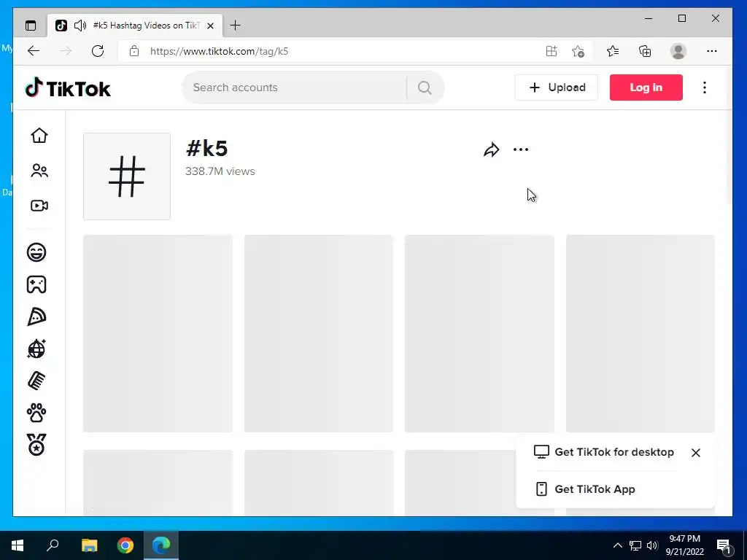Show hidden system tray icons
The height and width of the screenshot is (560, 747).
617,545
